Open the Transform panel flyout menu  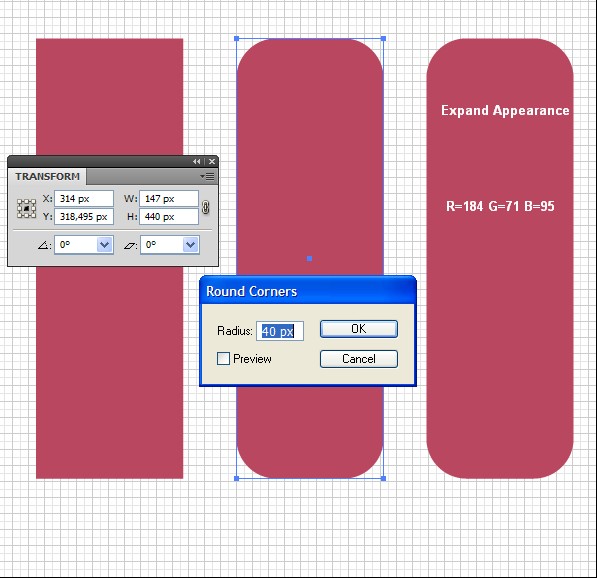pyautogui.click(x=208, y=177)
